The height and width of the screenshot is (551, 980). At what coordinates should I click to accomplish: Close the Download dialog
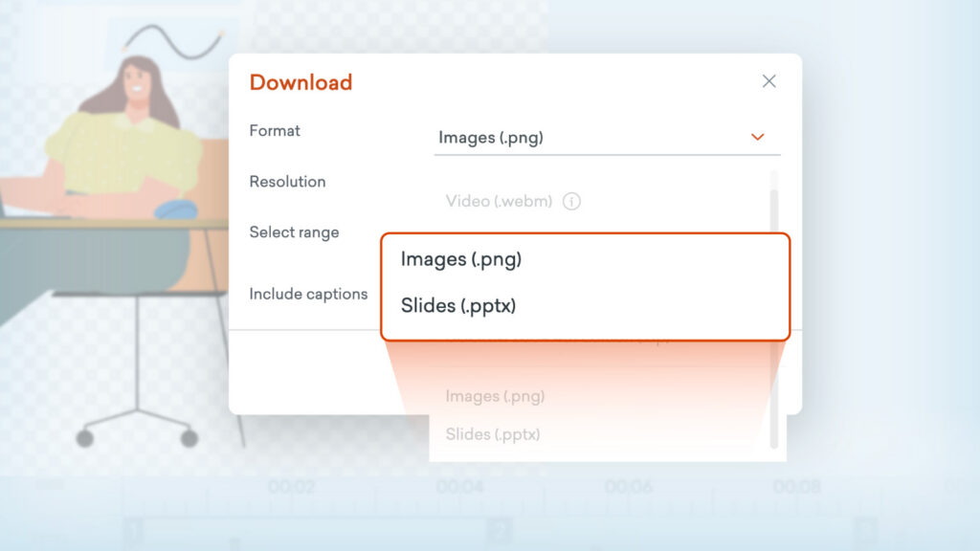coord(768,81)
